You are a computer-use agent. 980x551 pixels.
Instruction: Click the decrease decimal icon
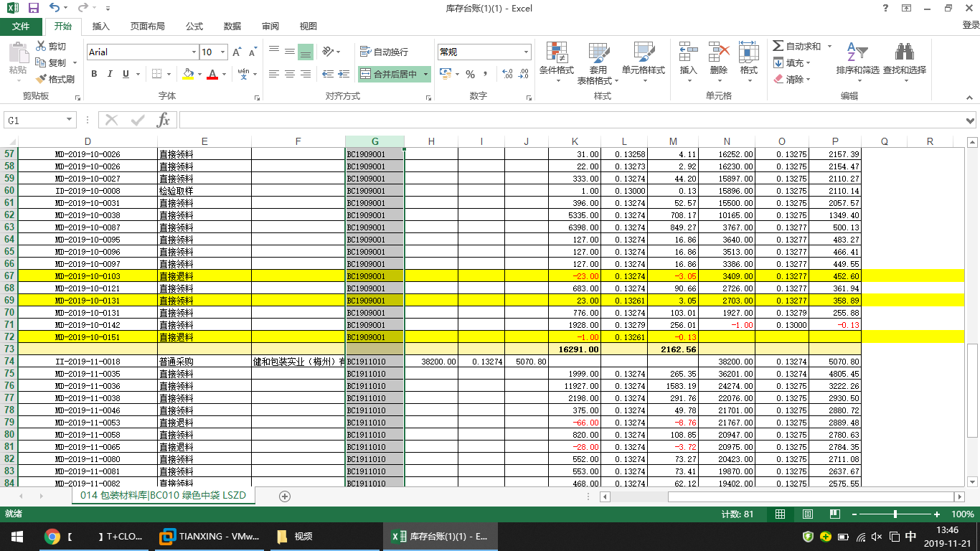click(524, 74)
